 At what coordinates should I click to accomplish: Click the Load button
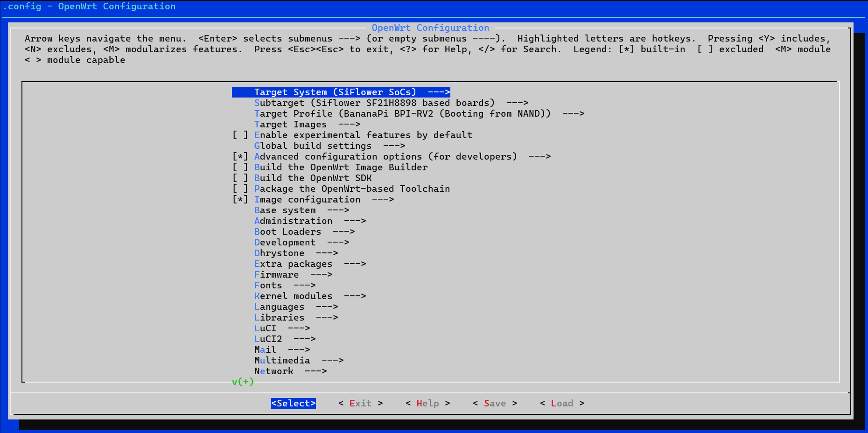[x=562, y=404]
